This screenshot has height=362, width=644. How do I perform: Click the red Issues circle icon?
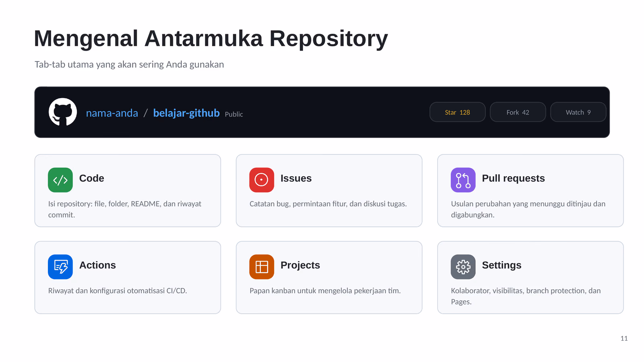[x=262, y=180]
